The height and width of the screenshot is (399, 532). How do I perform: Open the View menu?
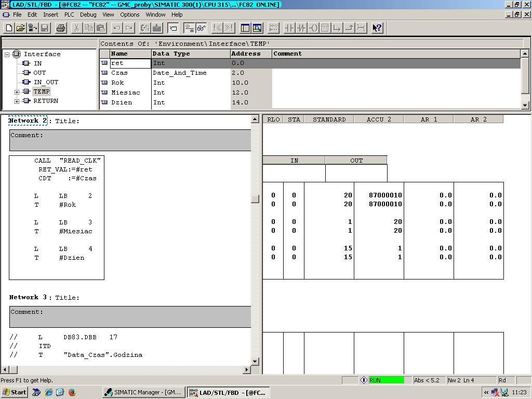[x=108, y=15]
